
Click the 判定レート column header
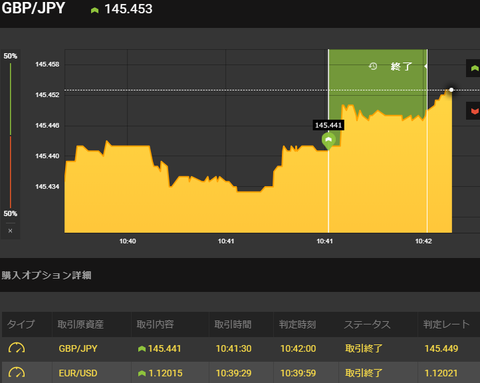point(446,324)
